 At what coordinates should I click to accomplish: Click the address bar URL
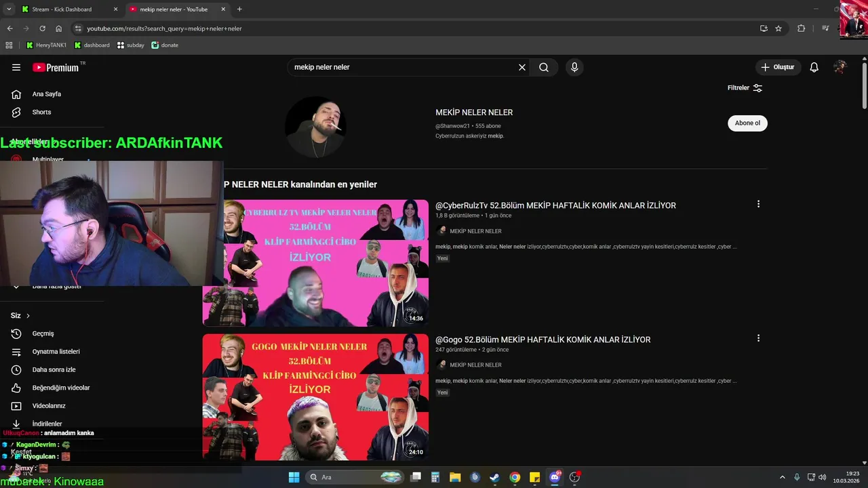pyautogui.click(x=164, y=28)
